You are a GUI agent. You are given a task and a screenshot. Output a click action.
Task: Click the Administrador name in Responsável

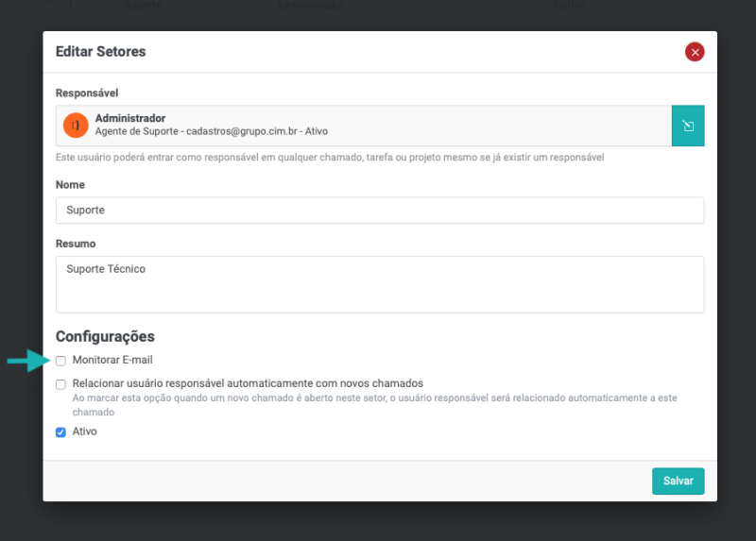[130, 118]
